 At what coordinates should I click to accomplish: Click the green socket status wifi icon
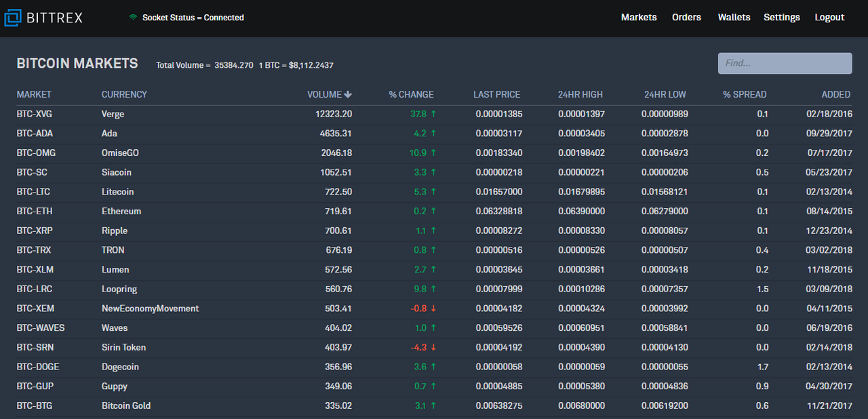pyautogui.click(x=133, y=18)
